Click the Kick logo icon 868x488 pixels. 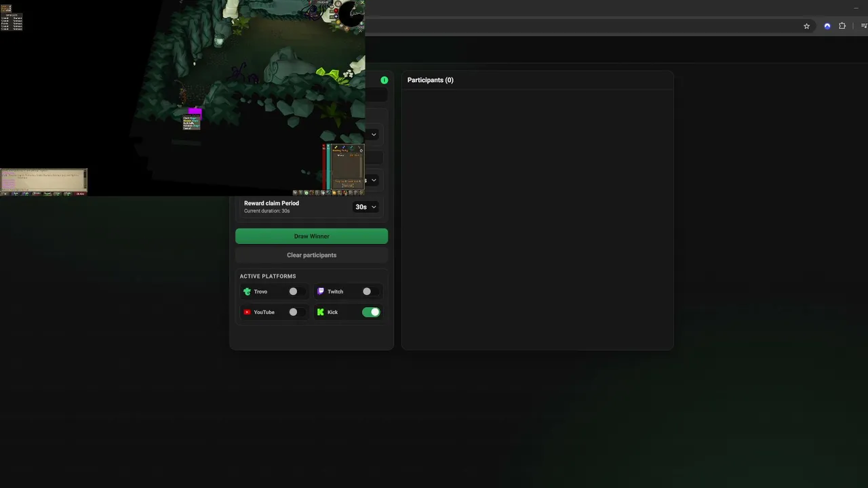point(321,312)
